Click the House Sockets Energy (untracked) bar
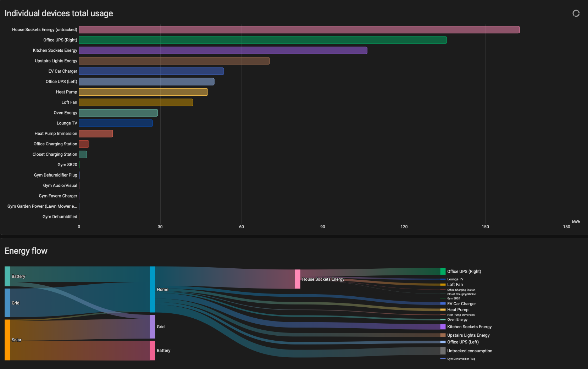 point(299,30)
